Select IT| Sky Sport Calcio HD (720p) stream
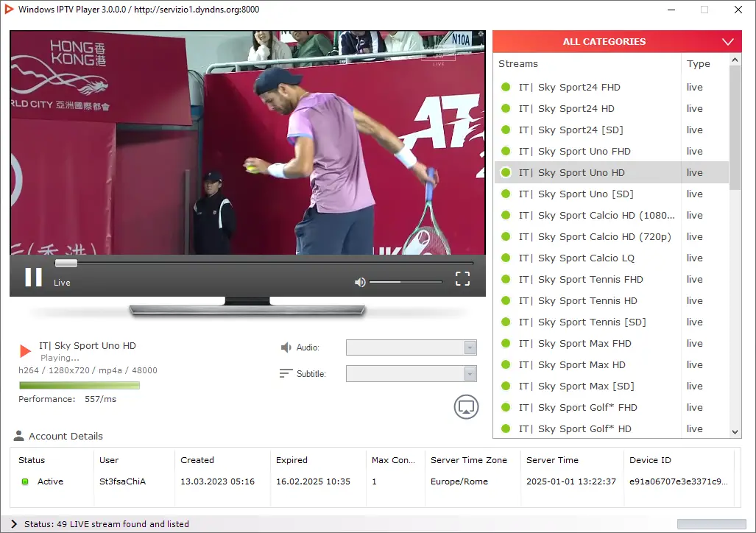Viewport: 756px width, 533px height. point(612,236)
